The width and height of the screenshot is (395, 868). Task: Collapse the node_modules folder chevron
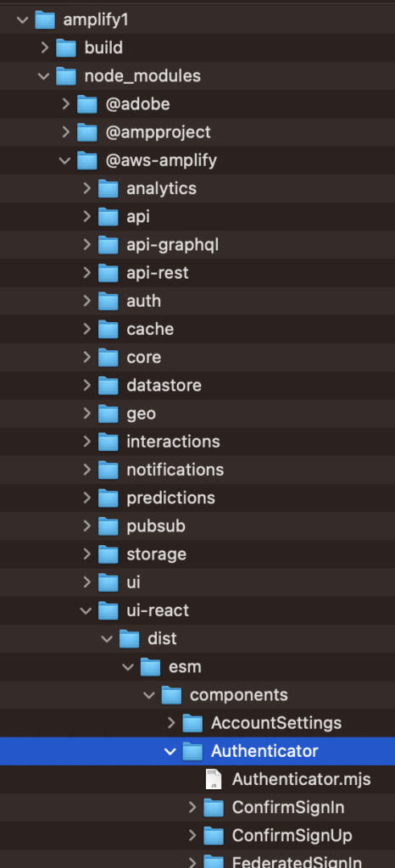(44, 76)
